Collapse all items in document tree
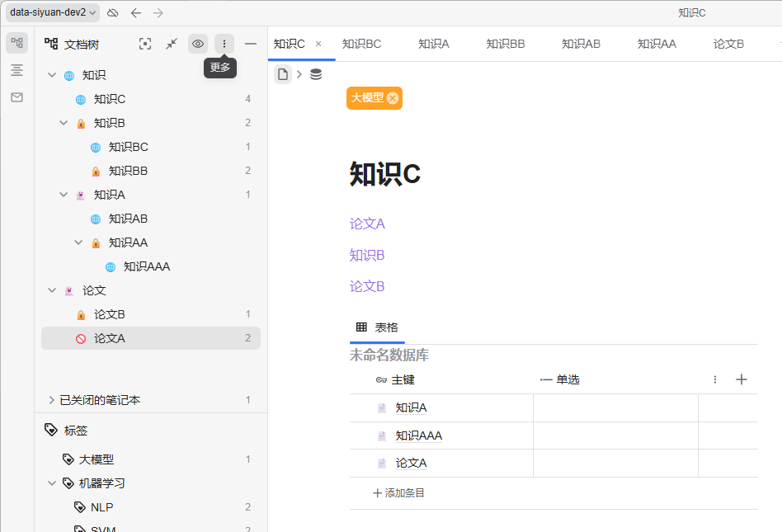Image resolution: width=782 pixels, height=532 pixels. click(x=172, y=44)
